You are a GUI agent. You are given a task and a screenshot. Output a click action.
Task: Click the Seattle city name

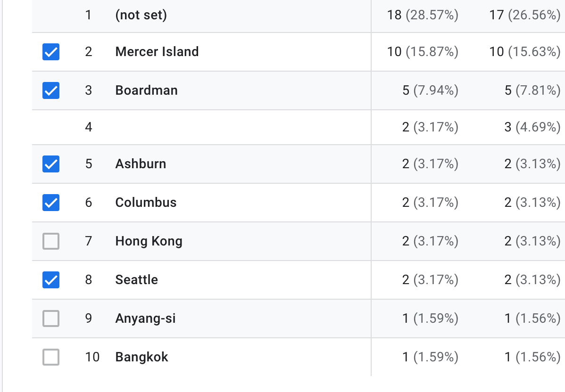[137, 280]
